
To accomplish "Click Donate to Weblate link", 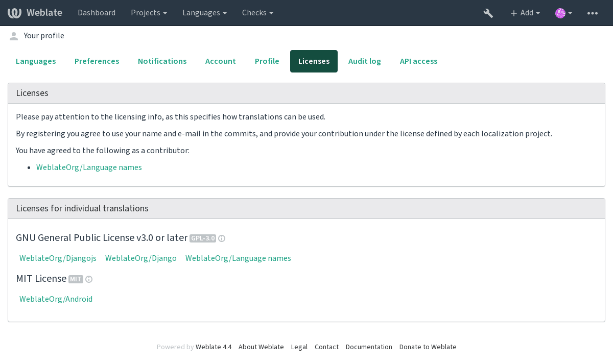I will (428, 347).
